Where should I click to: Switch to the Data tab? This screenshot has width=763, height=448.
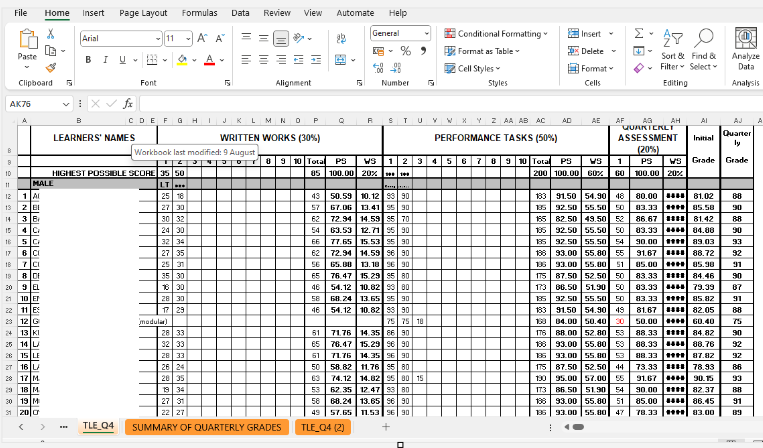click(x=240, y=13)
